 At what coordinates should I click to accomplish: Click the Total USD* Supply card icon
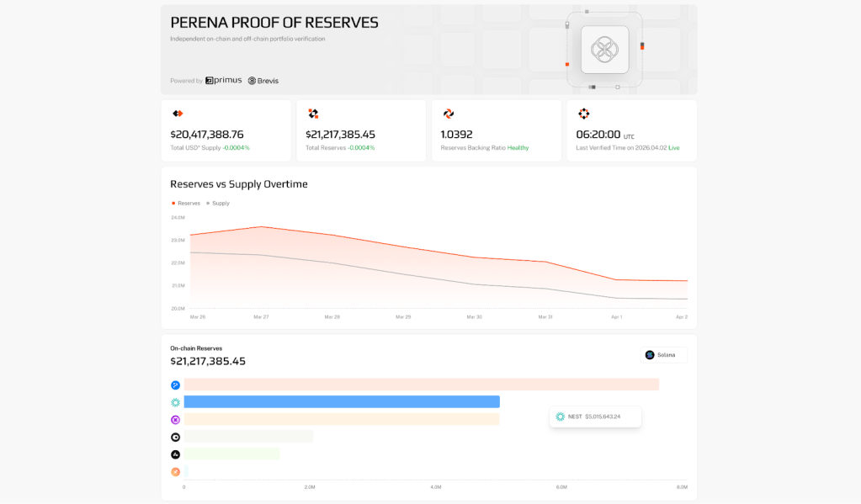point(178,114)
